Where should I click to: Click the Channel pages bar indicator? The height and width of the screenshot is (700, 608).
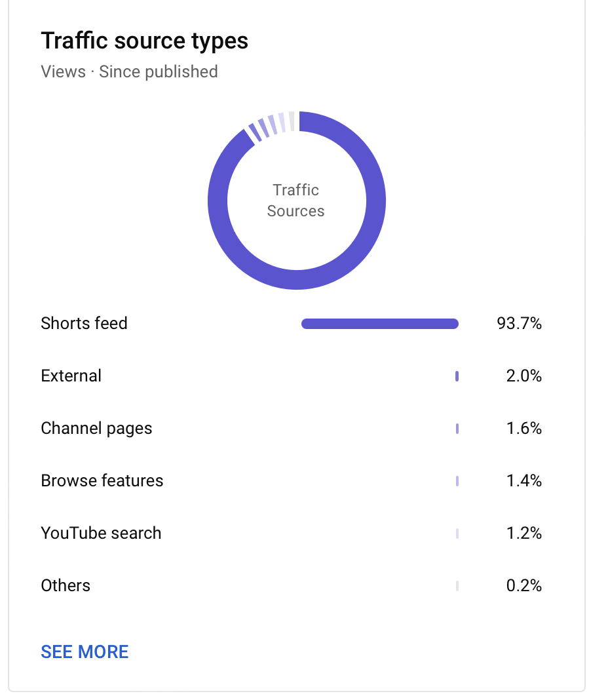click(457, 429)
